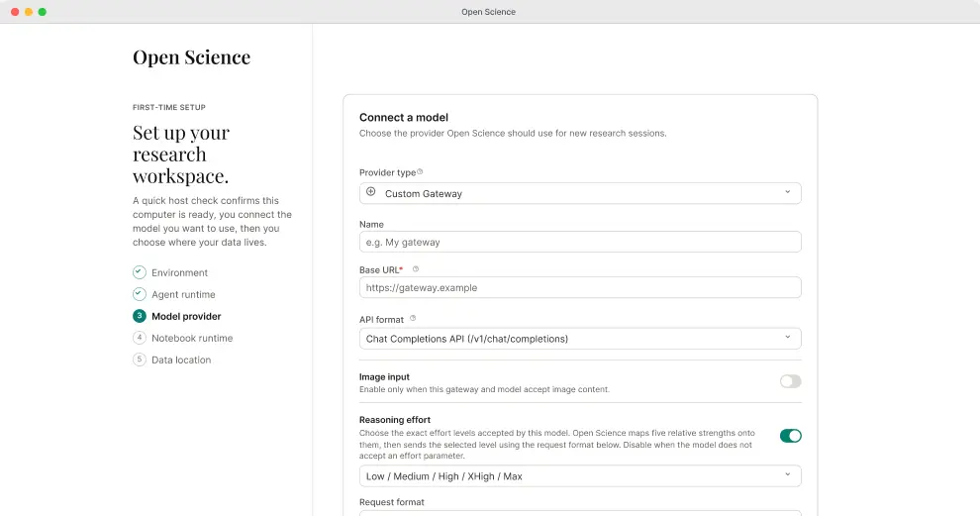
Task: Click the Environment step checkmark icon
Action: 140,272
